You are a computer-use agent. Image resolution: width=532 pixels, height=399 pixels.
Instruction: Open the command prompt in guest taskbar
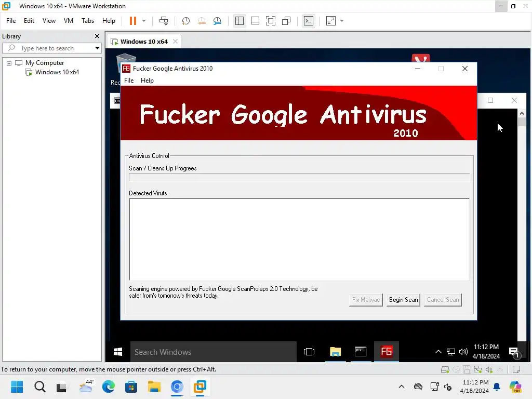click(361, 352)
